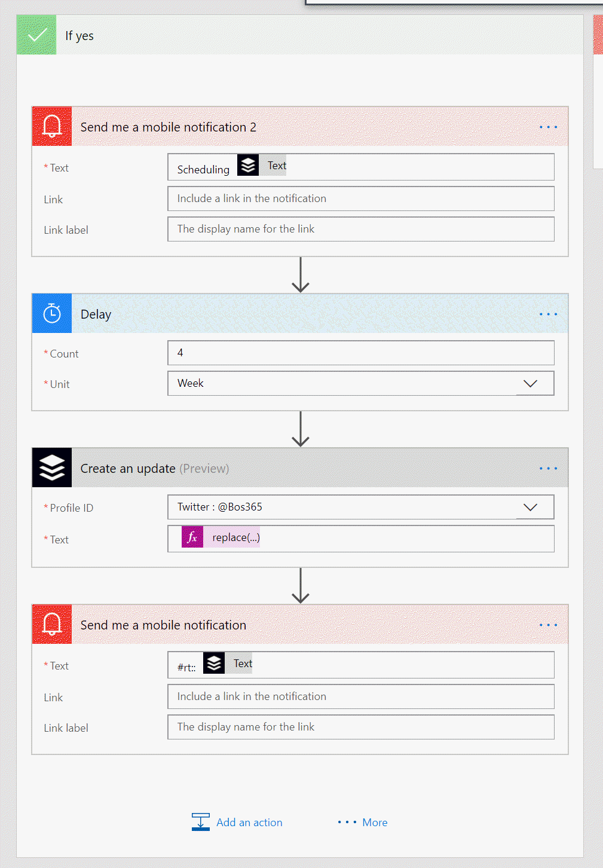Click the bell icon on last mobile notification
The height and width of the screenshot is (868, 603).
[x=52, y=625]
